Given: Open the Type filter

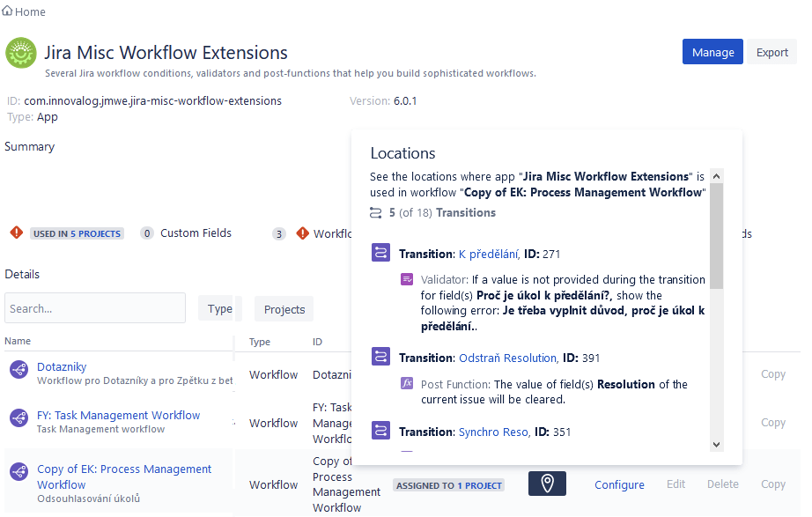Looking at the screenshot, I should (x=220, y=308).
